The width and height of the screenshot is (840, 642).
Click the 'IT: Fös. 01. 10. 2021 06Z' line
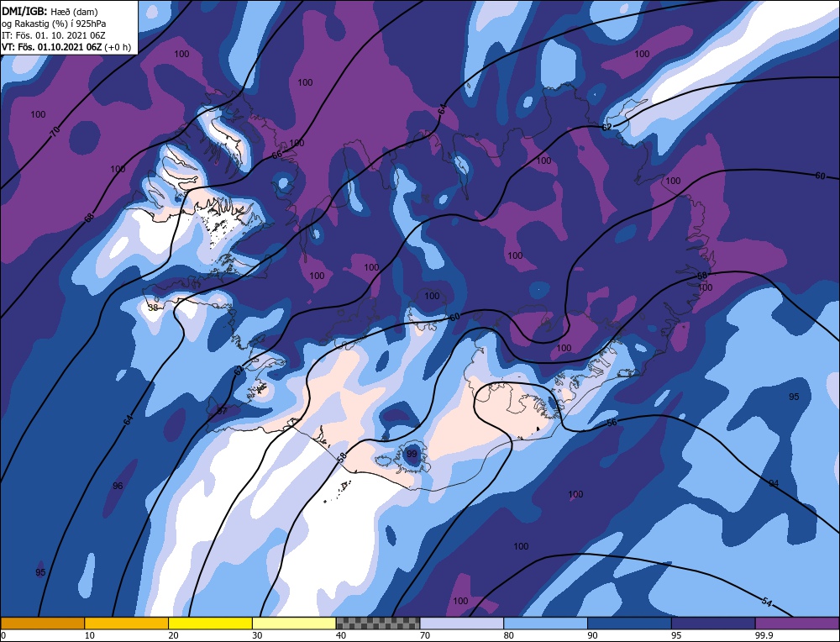pyautogui.click(x=53, y=35)
